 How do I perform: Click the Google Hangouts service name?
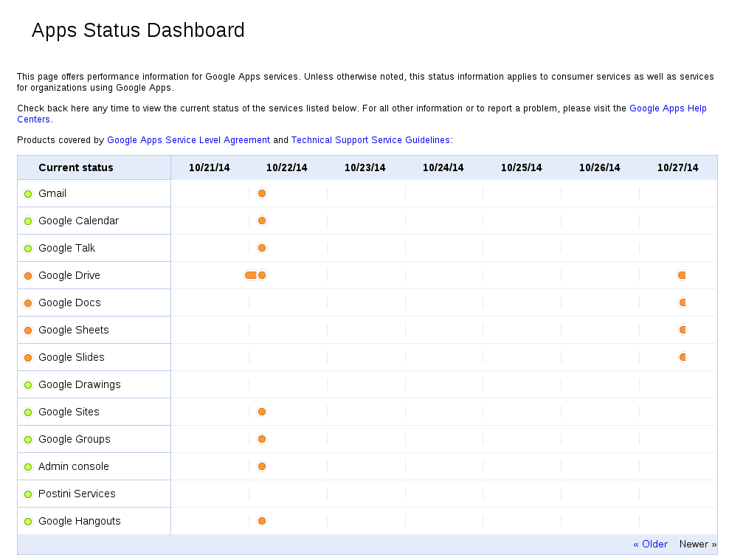pyautogui.click(x=80, y=521)
